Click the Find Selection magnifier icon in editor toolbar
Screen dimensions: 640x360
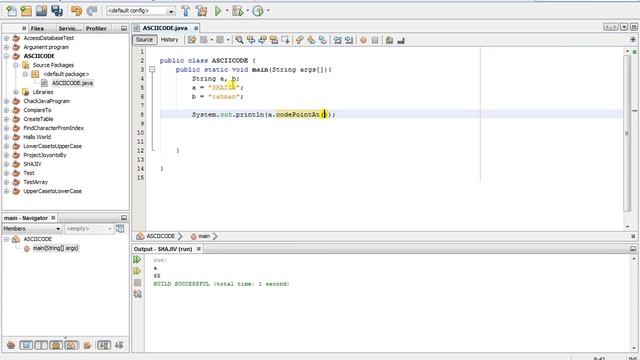click(239, 40)
